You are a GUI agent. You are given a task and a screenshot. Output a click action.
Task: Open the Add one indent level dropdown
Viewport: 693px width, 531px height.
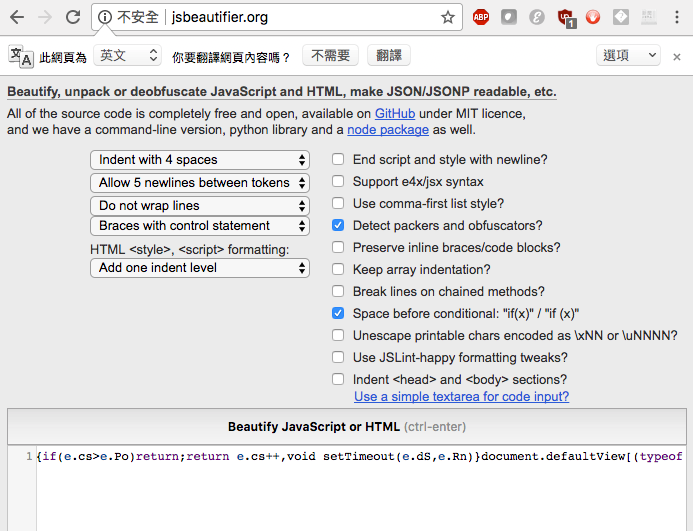point(200,267)
